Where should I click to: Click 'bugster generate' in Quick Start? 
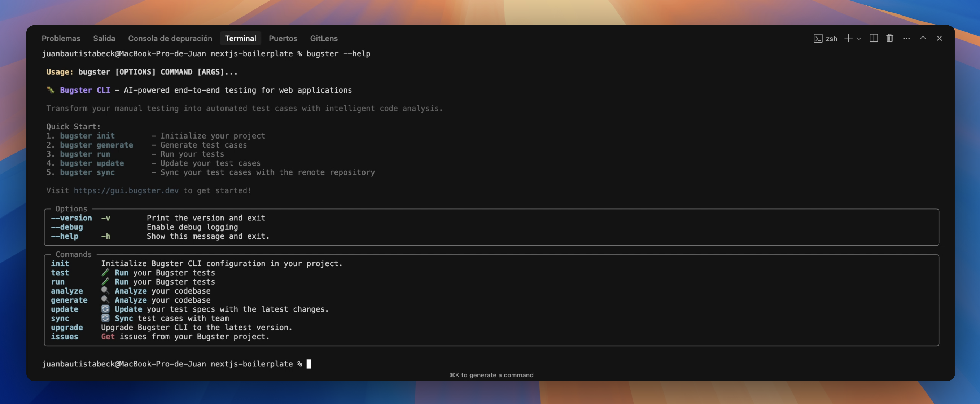[x=96, y=145]
